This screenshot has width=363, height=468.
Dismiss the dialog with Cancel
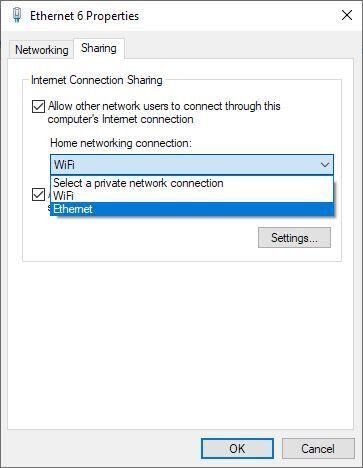[318, 448]
